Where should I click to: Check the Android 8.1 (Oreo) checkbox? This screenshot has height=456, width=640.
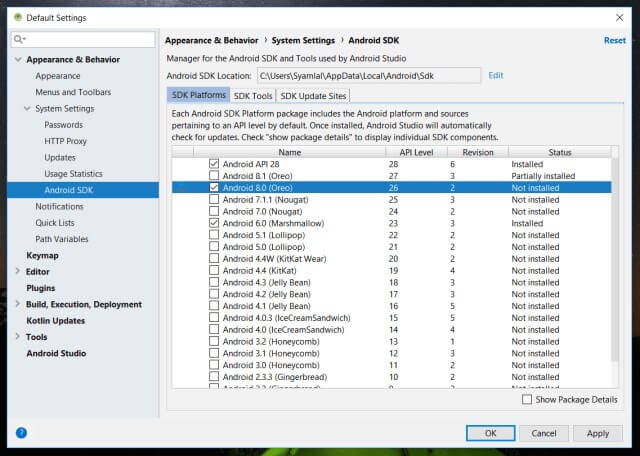pos(213,175)
